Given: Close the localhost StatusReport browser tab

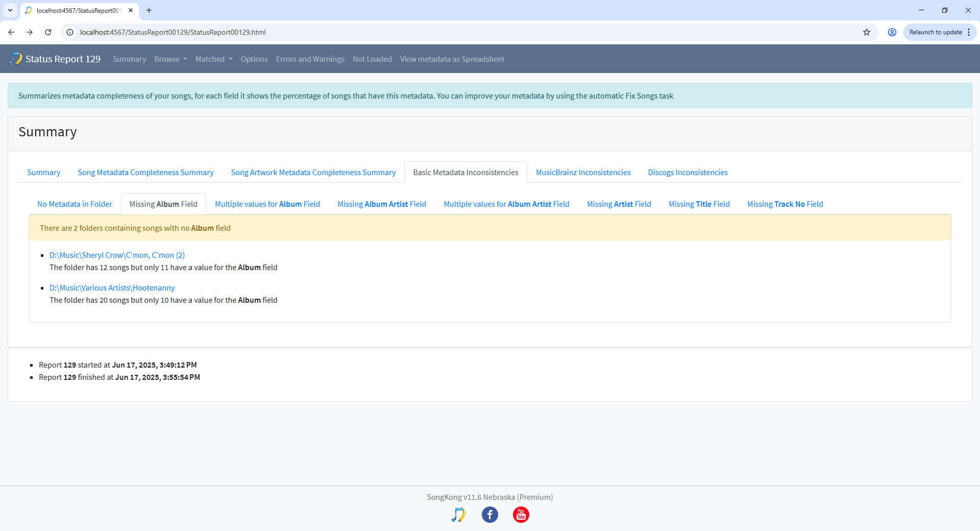Looking at the screenshot, I should [x=131, y=10].
